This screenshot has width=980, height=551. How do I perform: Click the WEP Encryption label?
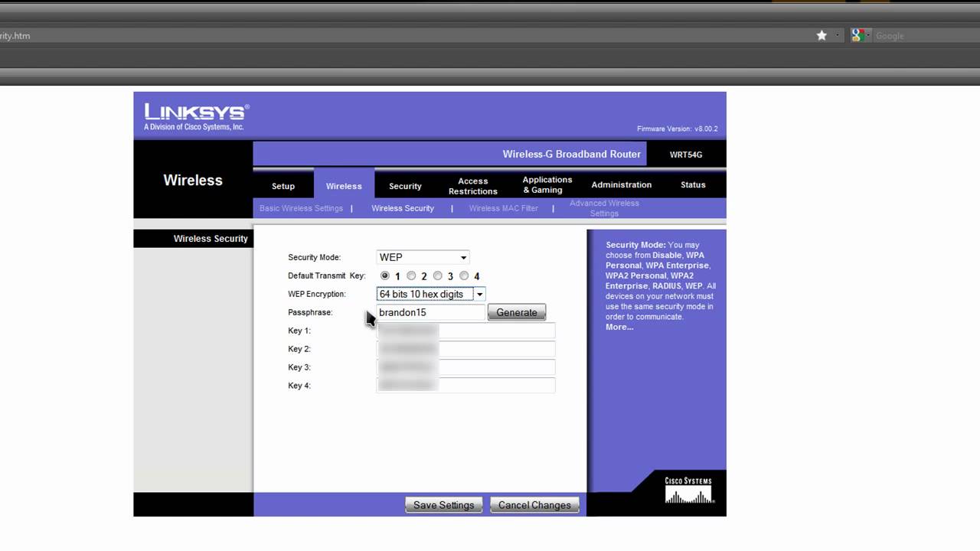(x=317, y=294)
